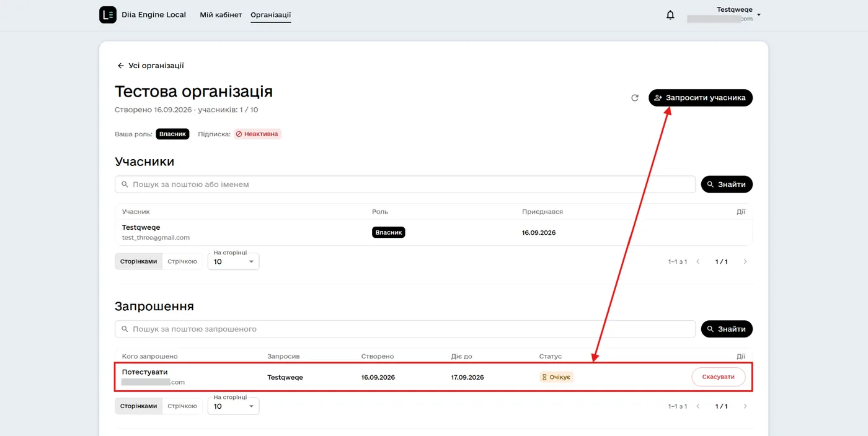Switch the Учасники list to Стрічкою view

(182, 261)
